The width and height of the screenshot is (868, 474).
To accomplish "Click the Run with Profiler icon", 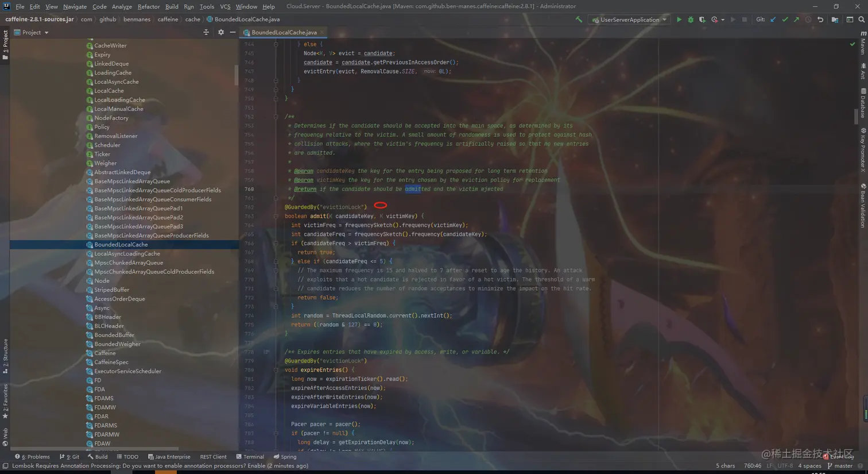I will click(714, 20).
